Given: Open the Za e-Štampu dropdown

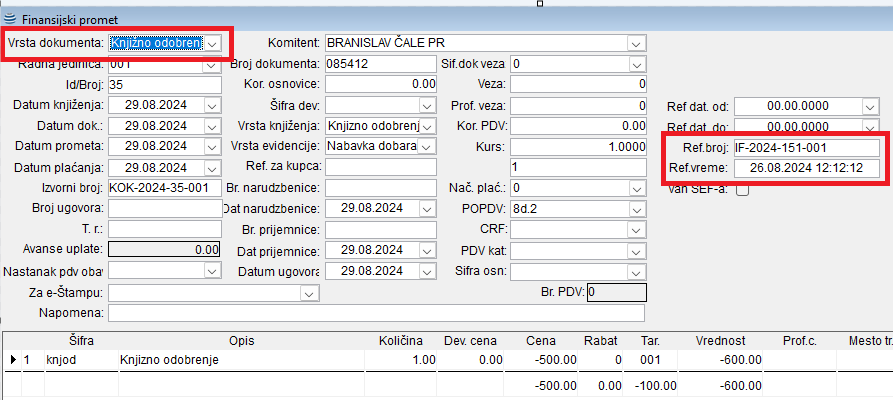Looking at the screenshot, I should coord(311,292).
